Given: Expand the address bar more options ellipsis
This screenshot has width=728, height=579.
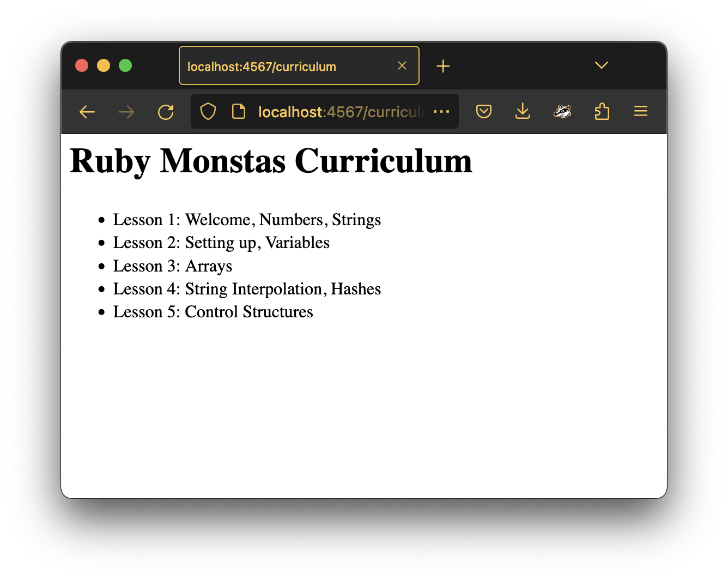Looking at the screenshot, I should tap(442, 111).
